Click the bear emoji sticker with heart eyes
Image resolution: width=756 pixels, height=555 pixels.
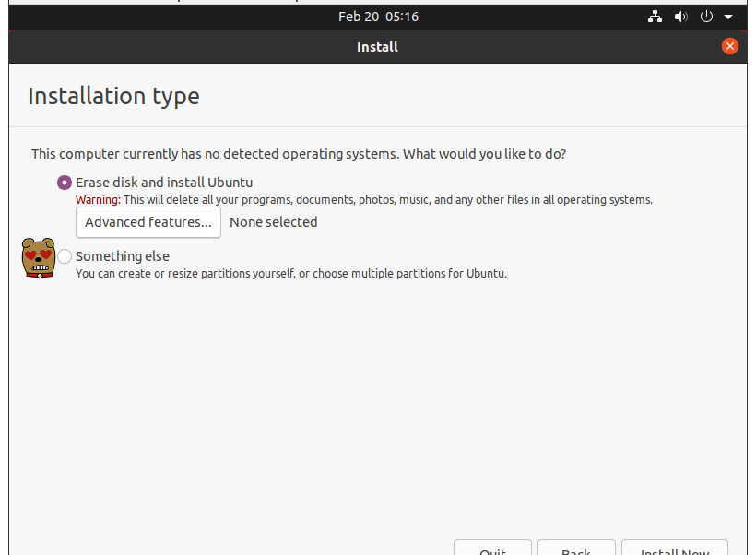pos(39,257)
